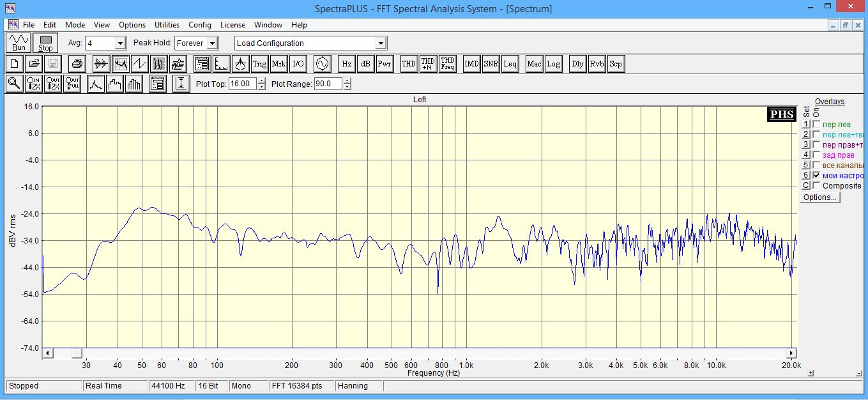Uncheck overlay 6 'мои настро' checkbox

pos(816,176)
